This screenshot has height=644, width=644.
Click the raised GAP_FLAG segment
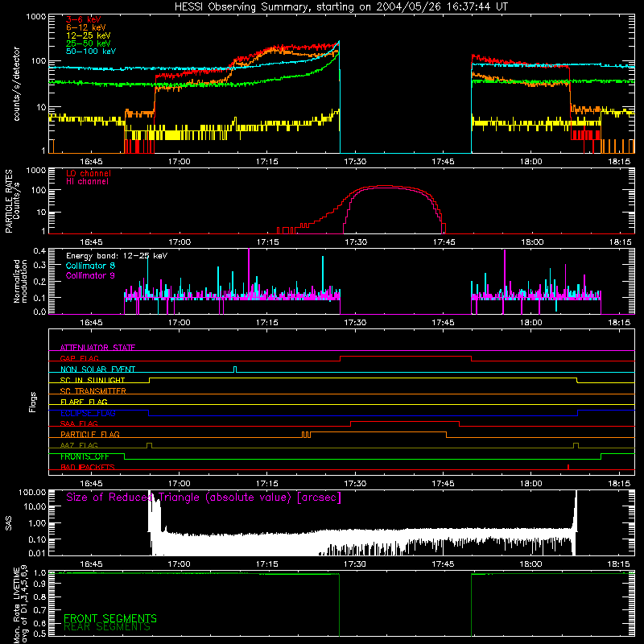[406, 357]
